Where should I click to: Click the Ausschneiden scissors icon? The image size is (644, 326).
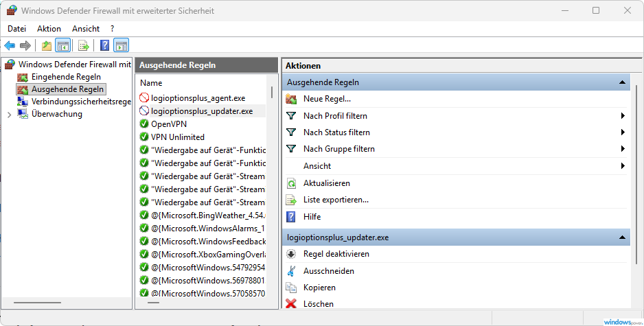[291, 271]
